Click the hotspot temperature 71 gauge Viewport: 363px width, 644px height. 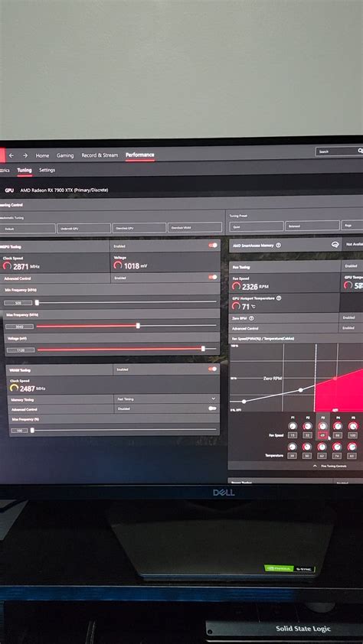pyautogui.click(x=236, y=307)
